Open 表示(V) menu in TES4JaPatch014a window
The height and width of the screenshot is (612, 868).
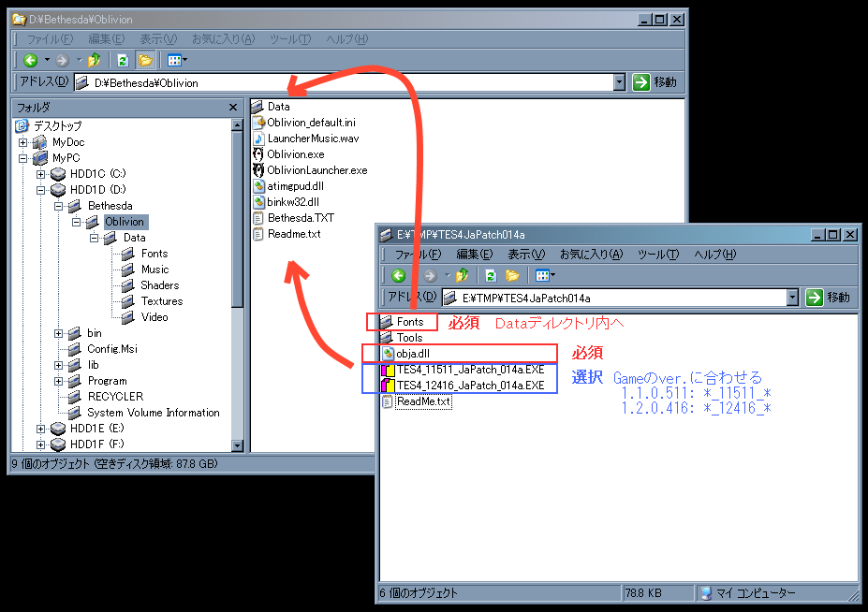pos(526,255)
